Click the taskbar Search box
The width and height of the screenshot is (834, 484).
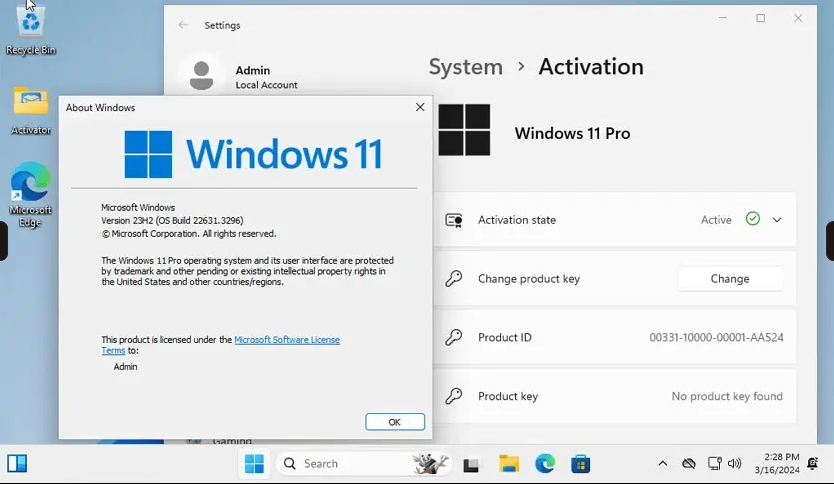click(364, 464)
